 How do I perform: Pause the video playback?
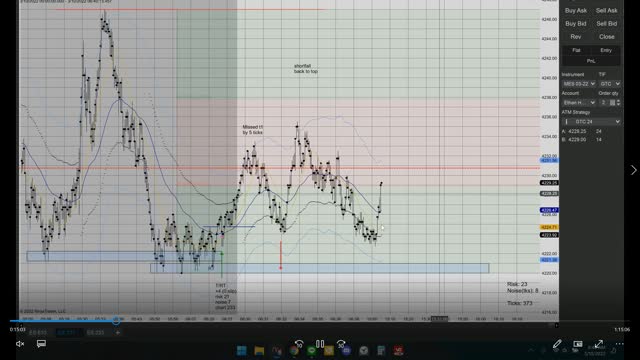click(320, 344)
